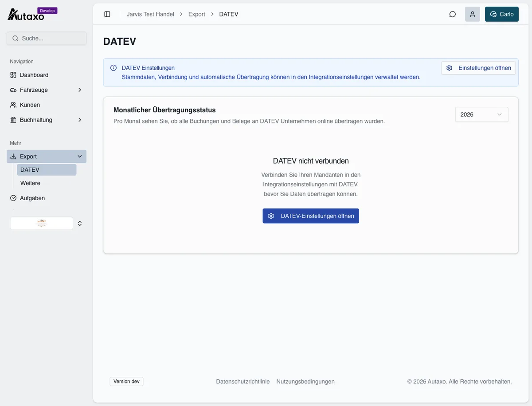532x406 pixels.
Task: Click the Kunden people icon
Action: [x=13, y=105]
